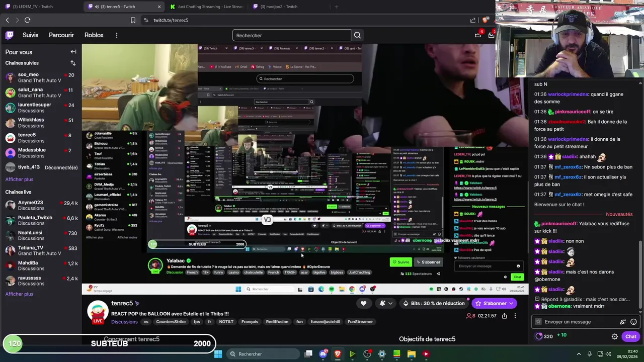This screenshot has height=362, width=644.
Task: Share the stream with the share icon
Action: (x=504, y=316)
